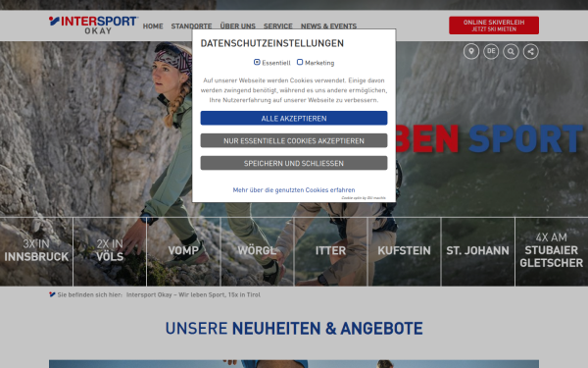The width and height of the screenshot is (588, 368).
Task: Toggle the Essentiell cookie checkbox
Action: (257, 62)
